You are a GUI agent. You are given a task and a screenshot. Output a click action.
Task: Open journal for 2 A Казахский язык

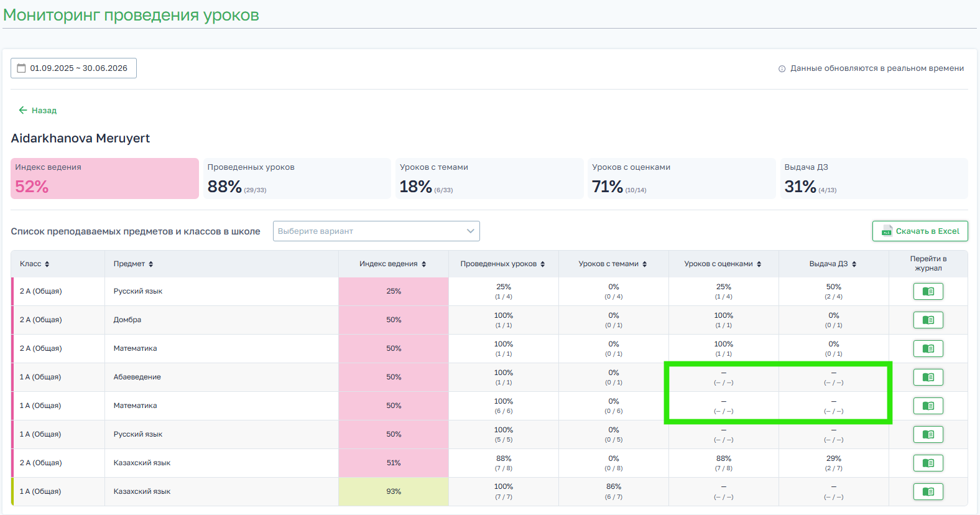coord(928,463)
